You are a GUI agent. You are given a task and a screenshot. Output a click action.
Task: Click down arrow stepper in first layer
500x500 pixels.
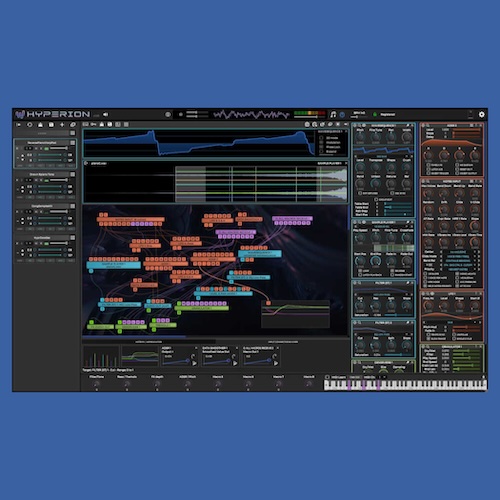coord(23,159)
